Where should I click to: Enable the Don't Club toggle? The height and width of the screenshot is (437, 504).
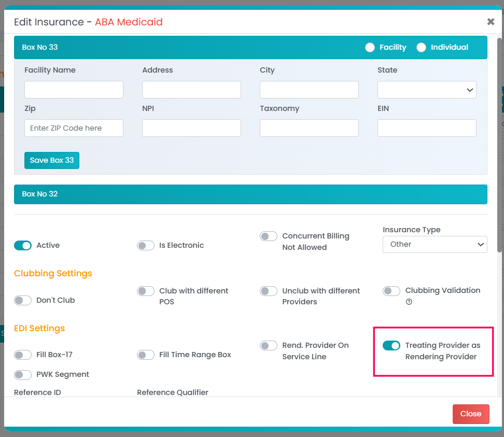pos(23,300)
